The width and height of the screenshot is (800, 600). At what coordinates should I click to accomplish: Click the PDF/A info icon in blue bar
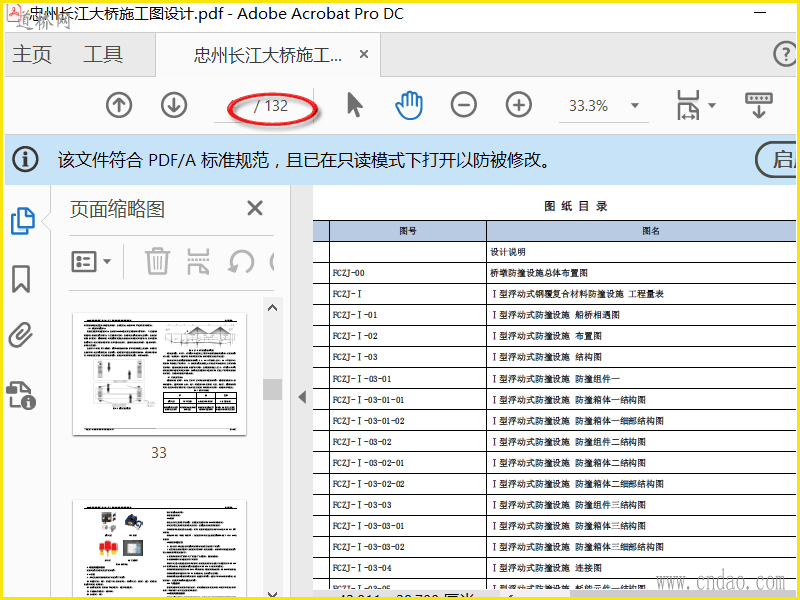click(x=25, y=159)
